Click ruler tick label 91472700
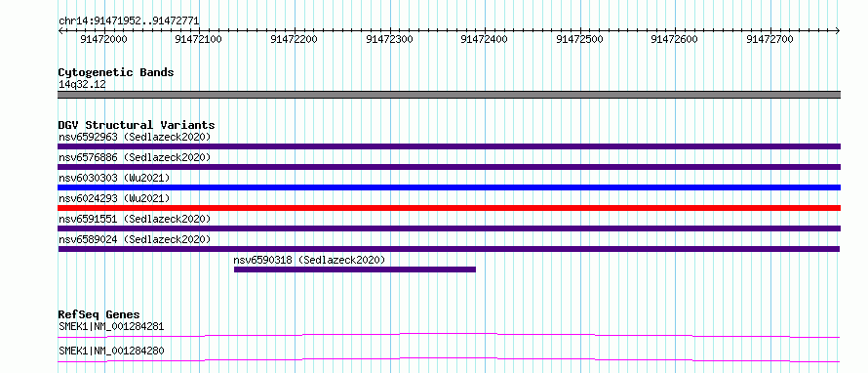 click(770, 39)
